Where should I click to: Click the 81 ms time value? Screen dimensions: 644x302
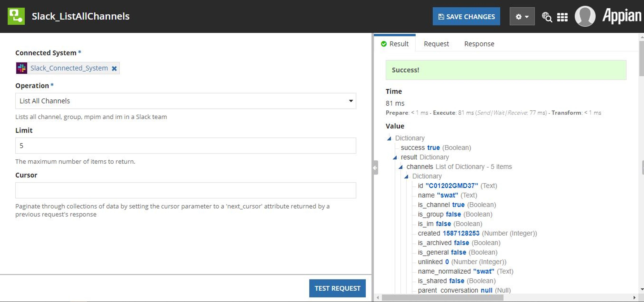[x=395, y=103]
